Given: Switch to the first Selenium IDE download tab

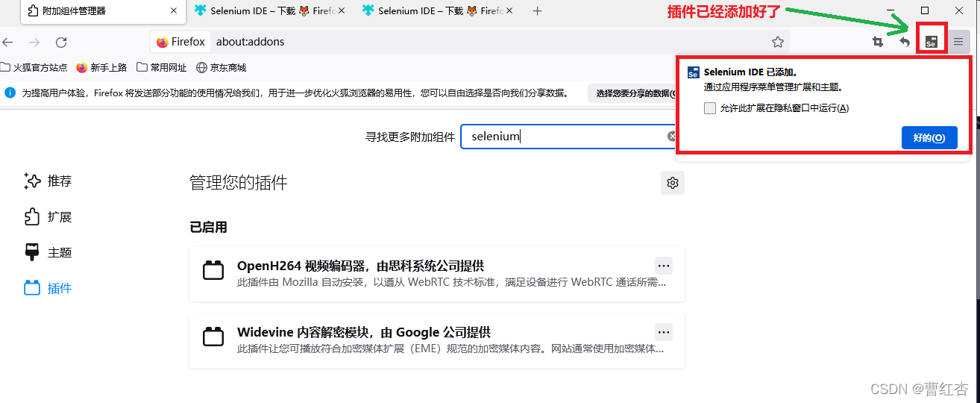Looking at the screenshot, I should 269,10.
